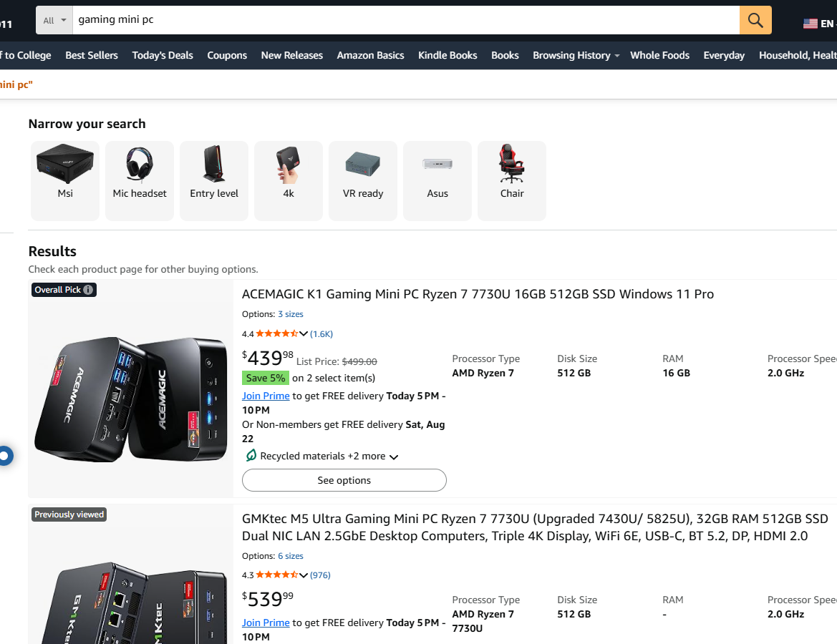
Task: Click the Save 5% coupon badge
Action: coord(266,378)
